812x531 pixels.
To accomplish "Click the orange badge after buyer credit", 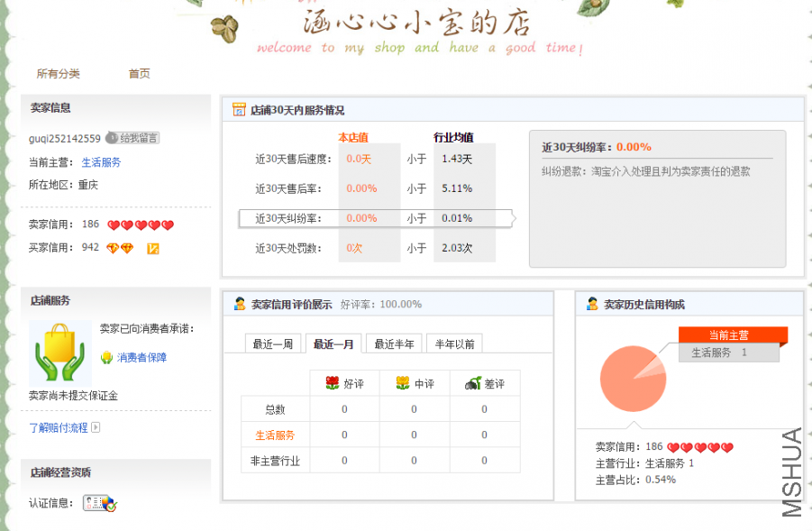I will point(153,249).
